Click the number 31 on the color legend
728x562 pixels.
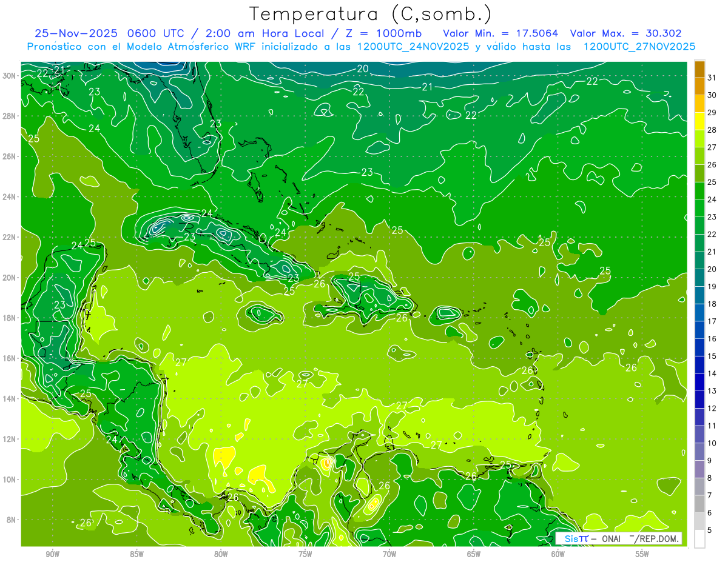712,77
